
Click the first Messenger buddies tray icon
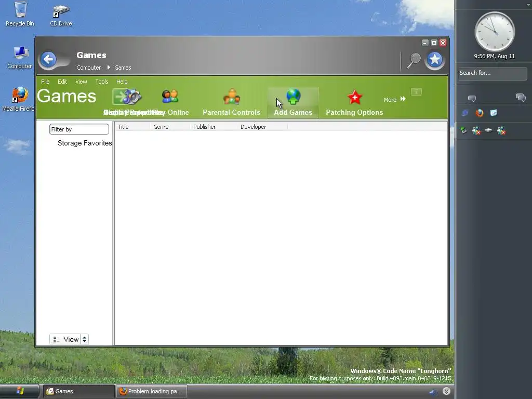tap(476, 130)
